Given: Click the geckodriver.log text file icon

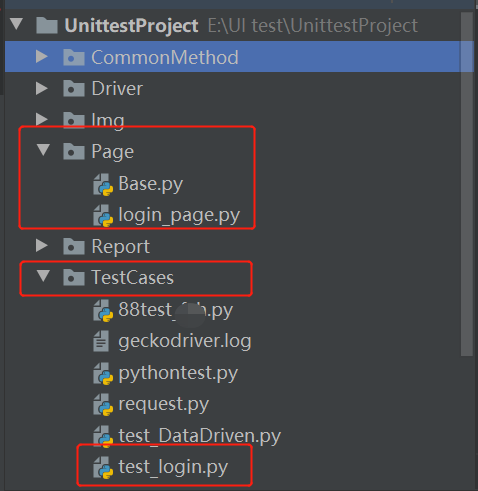Looking at the screenshot, I should pyautogui.click(x=101, y=341).
